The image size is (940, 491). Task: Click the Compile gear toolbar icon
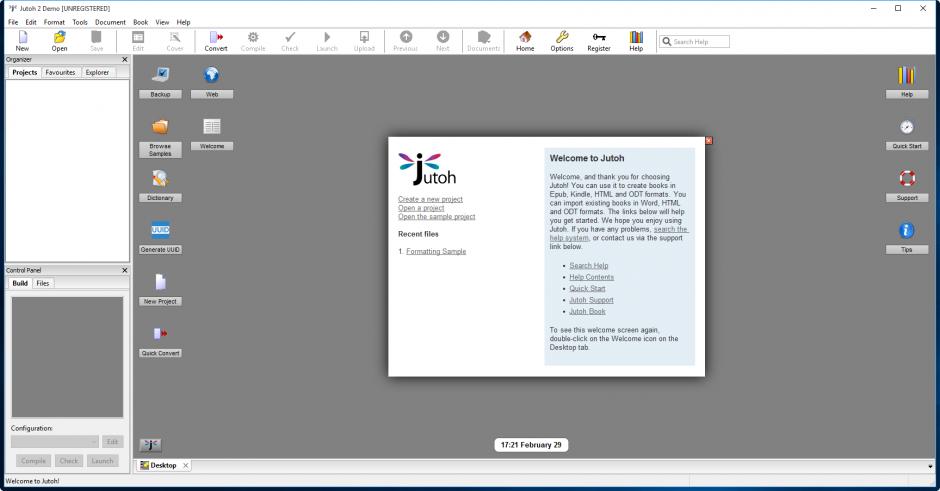coord(253,41)
